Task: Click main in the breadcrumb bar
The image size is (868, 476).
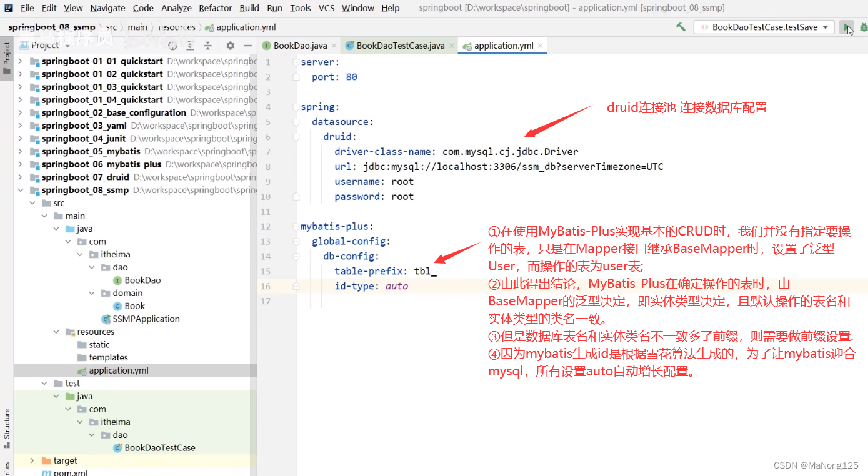Action: 137,27
